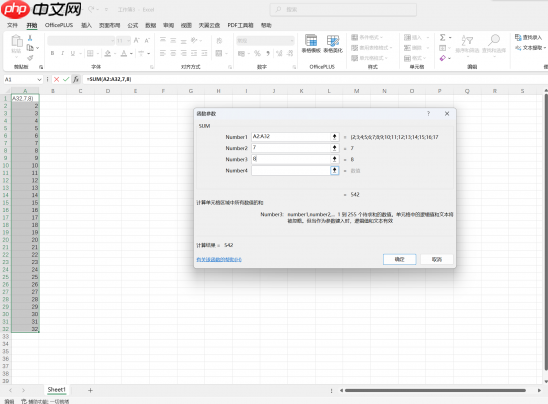
Task: Open the font name combo box
Action: (81, 41)
